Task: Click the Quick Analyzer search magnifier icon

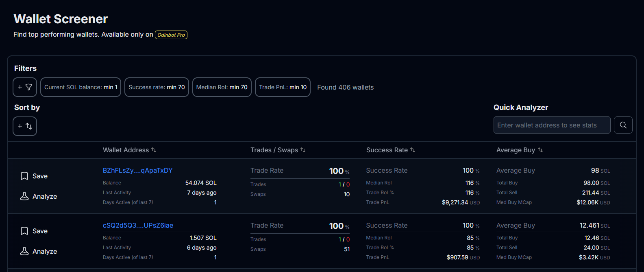Action: [623, 125]
